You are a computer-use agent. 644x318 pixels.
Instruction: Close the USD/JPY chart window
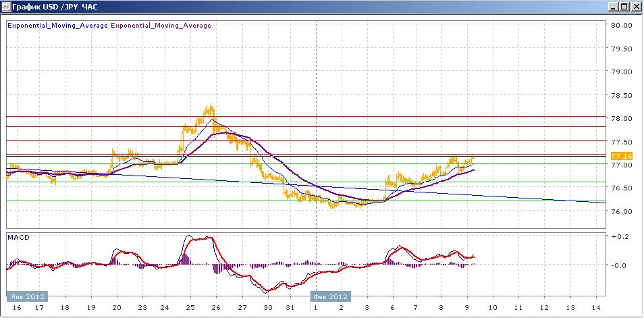point(635,7)
